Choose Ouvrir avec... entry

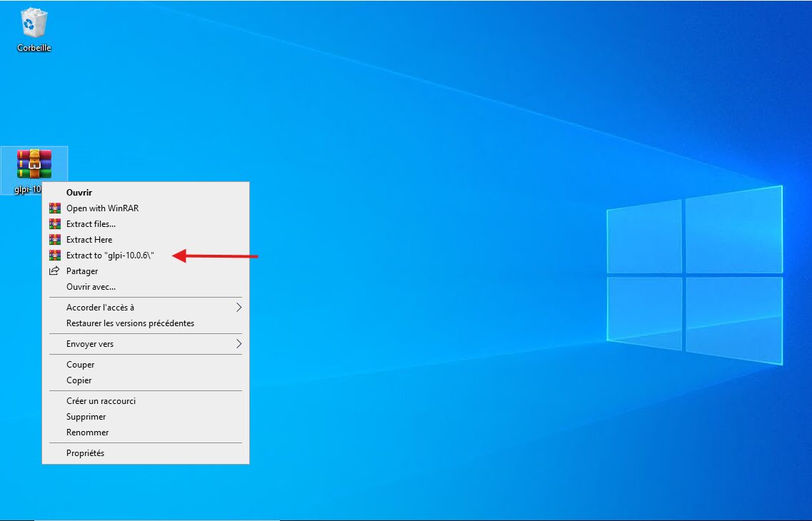pos(146,287)
